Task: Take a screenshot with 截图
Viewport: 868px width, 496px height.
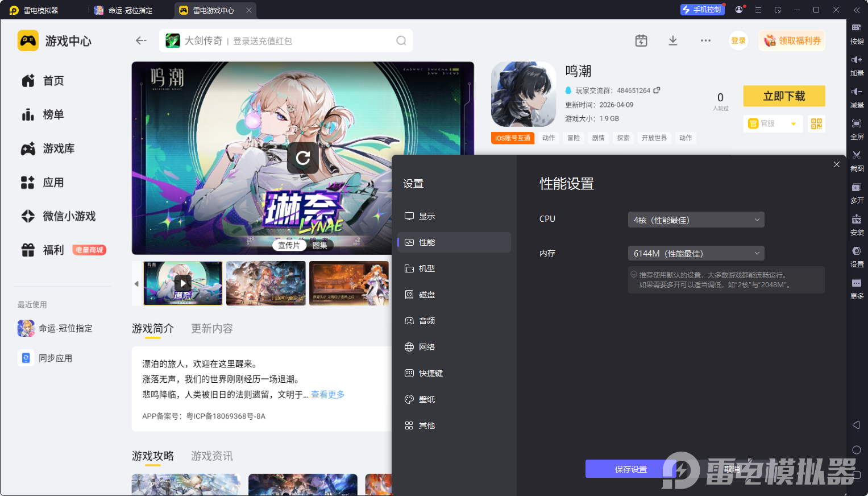Action: [x=857, y=160]
